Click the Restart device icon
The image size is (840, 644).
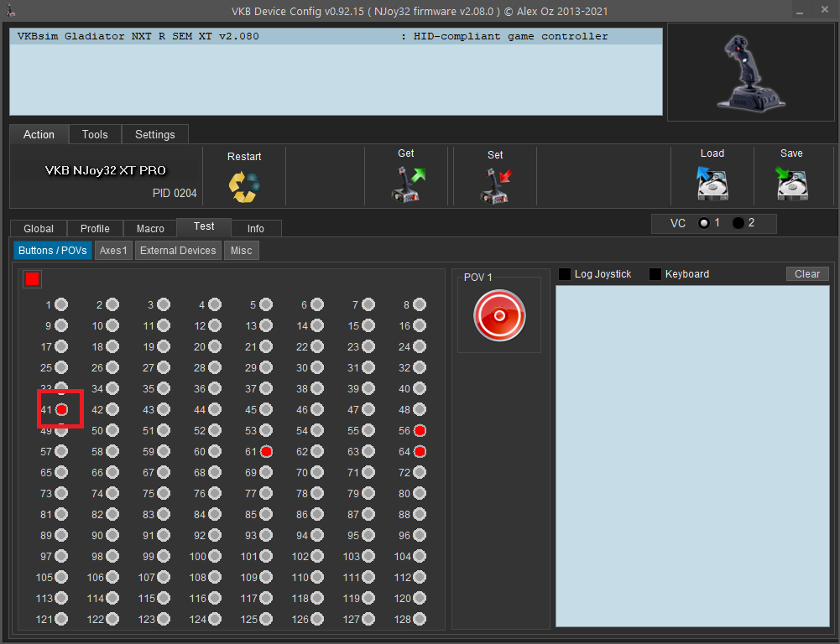tap(244, 186)
